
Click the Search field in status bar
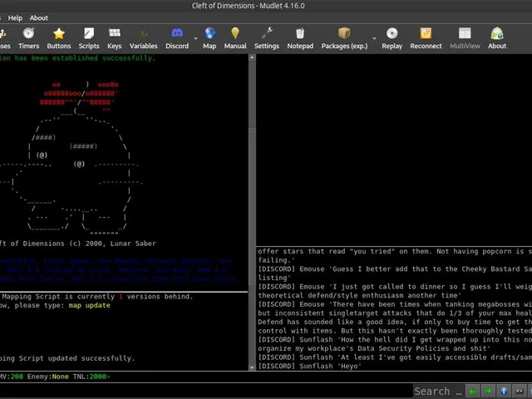pos(438,392)
